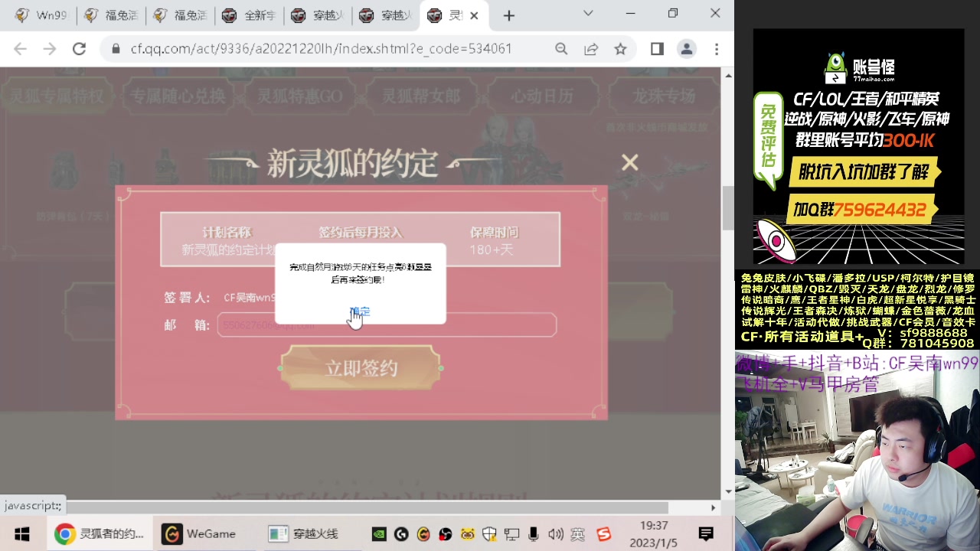Screen dimensions: 980x551
Task: Open the 灵狐帮女郎 navigation tab
Action: [x=421, y=96]
